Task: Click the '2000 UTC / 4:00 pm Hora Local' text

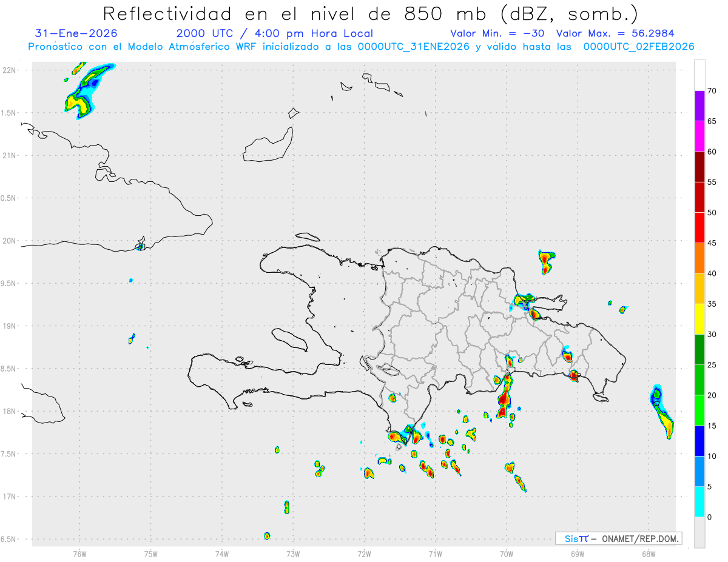Action: pos(274,33)
